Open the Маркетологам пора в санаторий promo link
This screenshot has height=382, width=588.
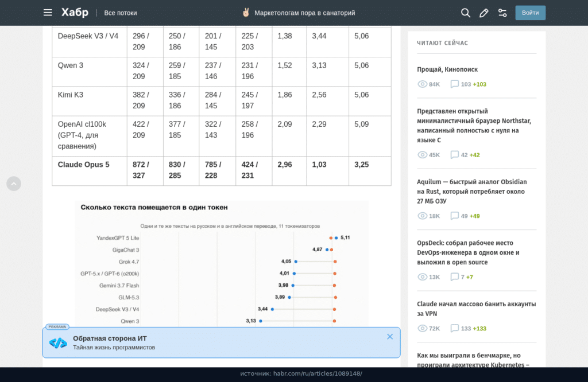click(x=299, y=13)
